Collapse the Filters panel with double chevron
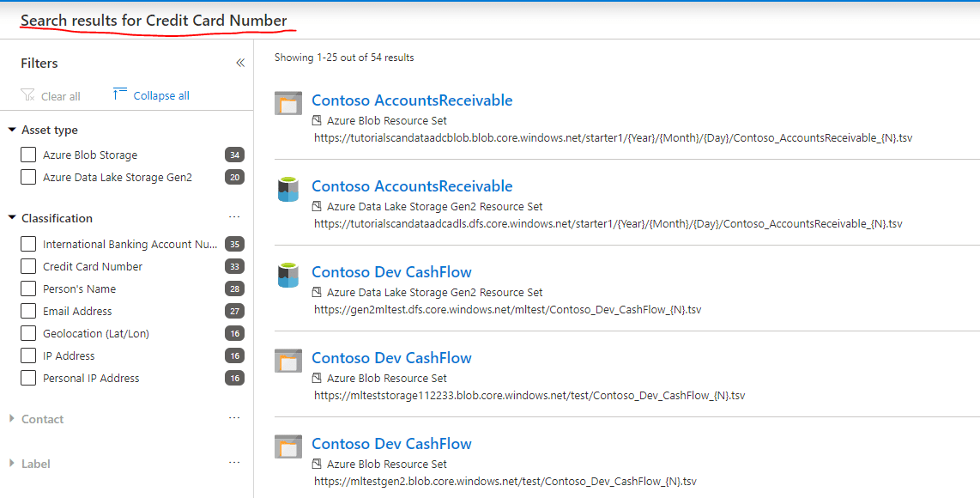980x498 pixels. point(240,63)
